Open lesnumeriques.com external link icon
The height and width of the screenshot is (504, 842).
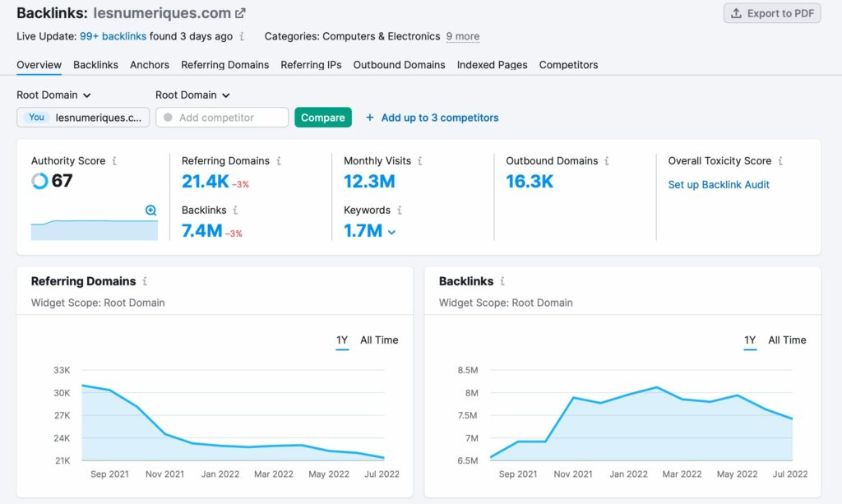[x=241, y=13]
